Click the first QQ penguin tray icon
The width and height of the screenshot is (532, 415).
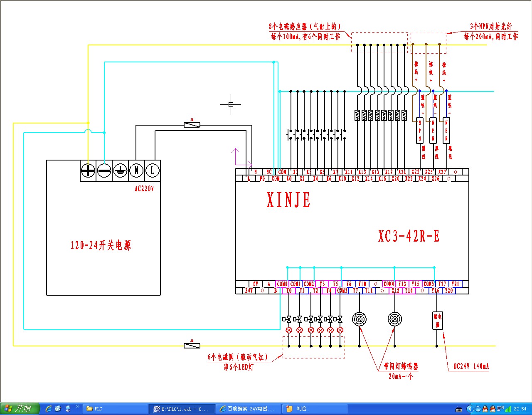485,409
